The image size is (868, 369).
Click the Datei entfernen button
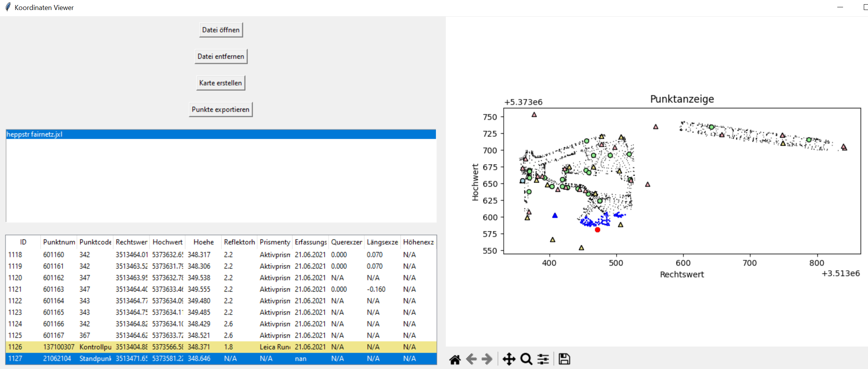tap(221, 57)
